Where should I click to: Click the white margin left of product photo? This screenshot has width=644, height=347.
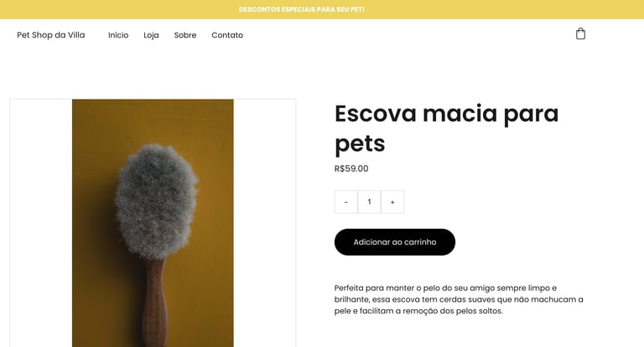click(x=41, y=223)
